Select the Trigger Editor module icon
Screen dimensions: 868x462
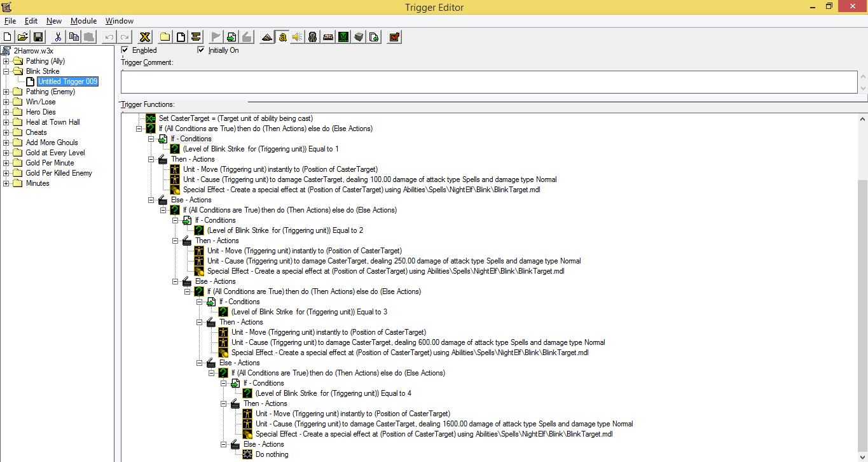pos(282,37)
